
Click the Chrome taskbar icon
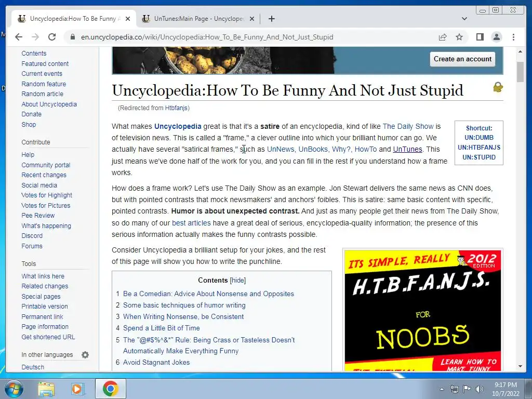pos(110,389)
